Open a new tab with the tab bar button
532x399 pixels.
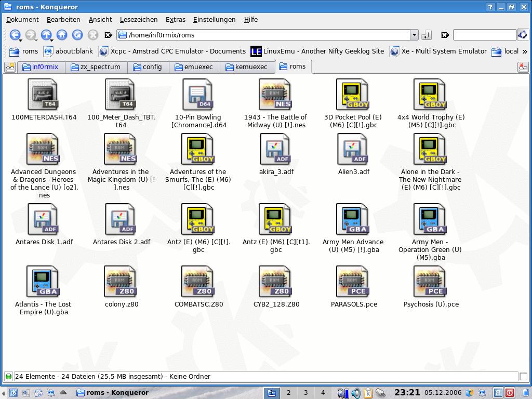[10, 67]
